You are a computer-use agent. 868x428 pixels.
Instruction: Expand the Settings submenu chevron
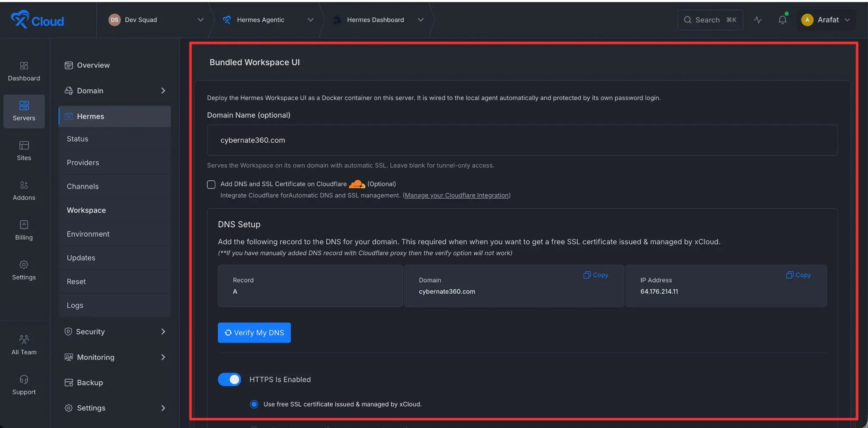click(163, 408)
